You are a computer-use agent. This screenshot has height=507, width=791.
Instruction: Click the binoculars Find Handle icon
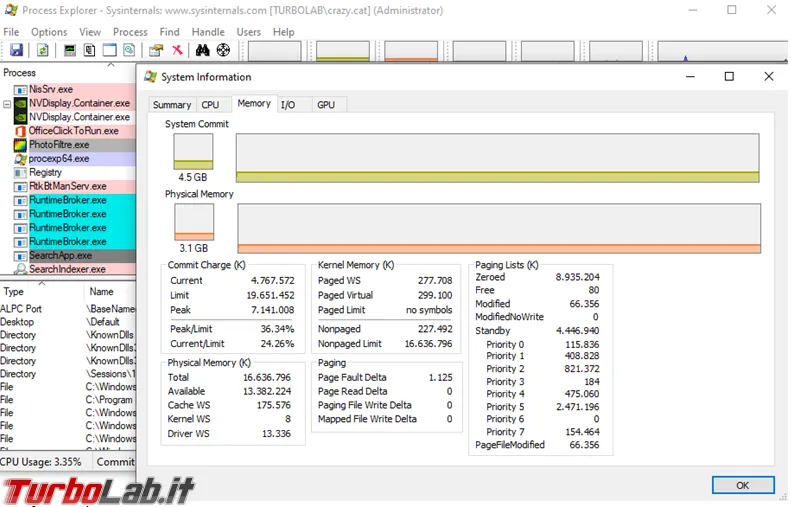click(x=202, y=50)
